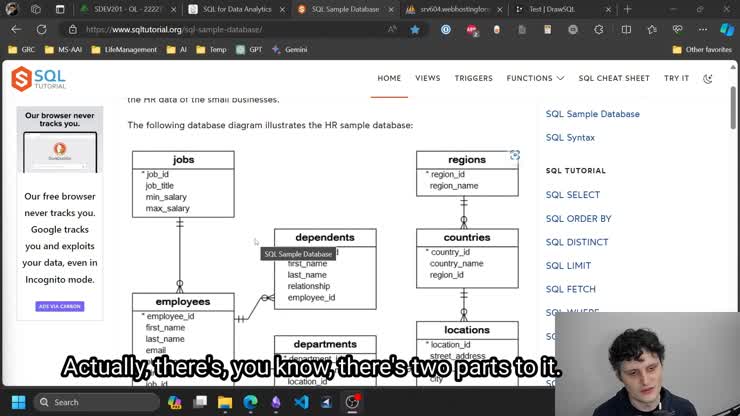
Task: Open split screen icon in toolbar
Action: pos(626,29)
